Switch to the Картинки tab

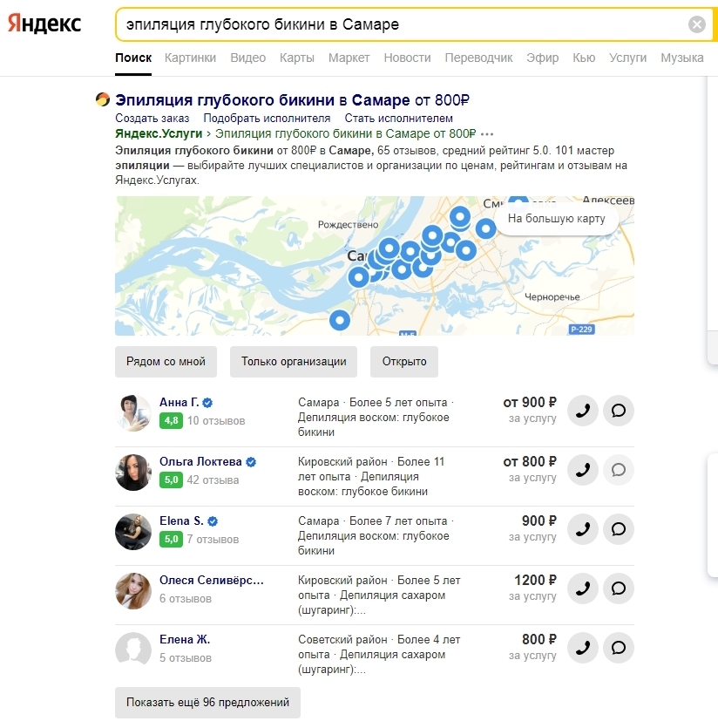[x=190, y=58]
